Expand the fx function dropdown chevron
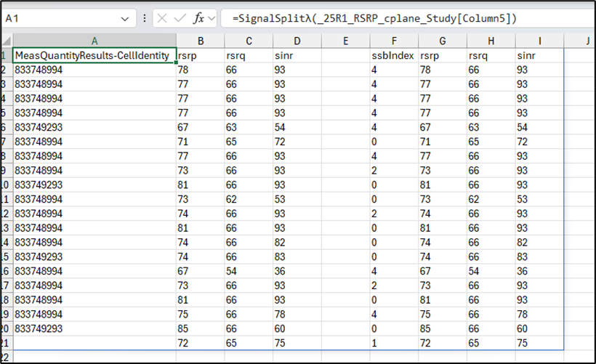 [x=212, y=19]
